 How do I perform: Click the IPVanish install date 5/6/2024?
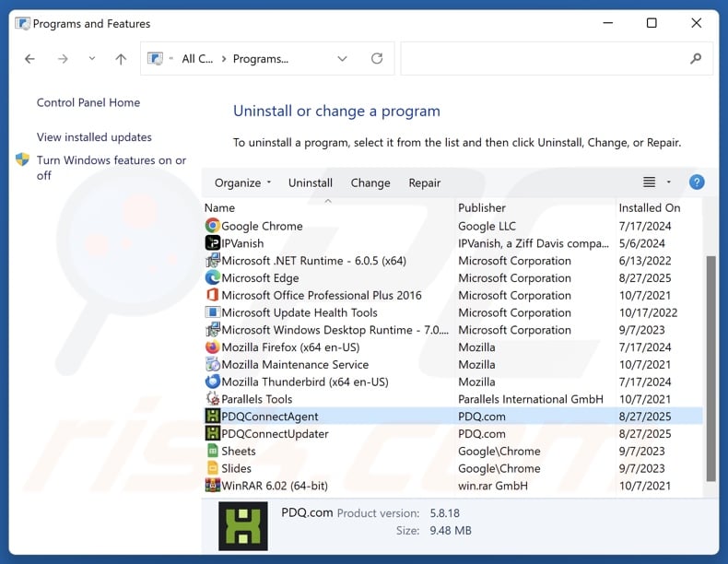pos(641,243)
